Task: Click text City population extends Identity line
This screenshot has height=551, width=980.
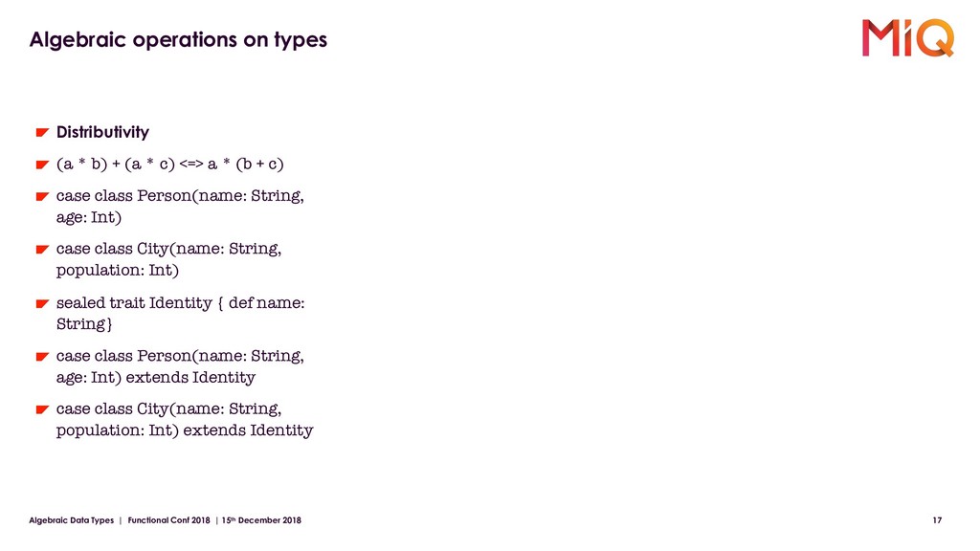Action: coord(185,419)
